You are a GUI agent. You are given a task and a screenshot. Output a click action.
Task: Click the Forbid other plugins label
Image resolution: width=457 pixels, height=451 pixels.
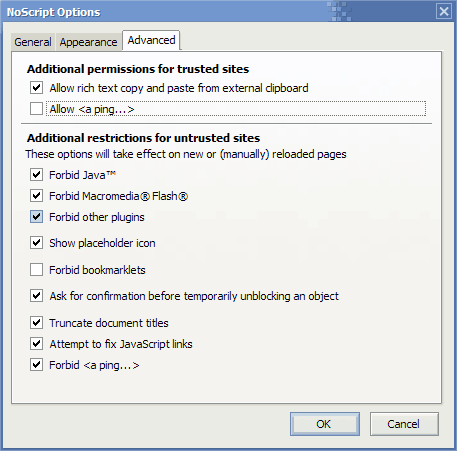[x=97, y=217]
